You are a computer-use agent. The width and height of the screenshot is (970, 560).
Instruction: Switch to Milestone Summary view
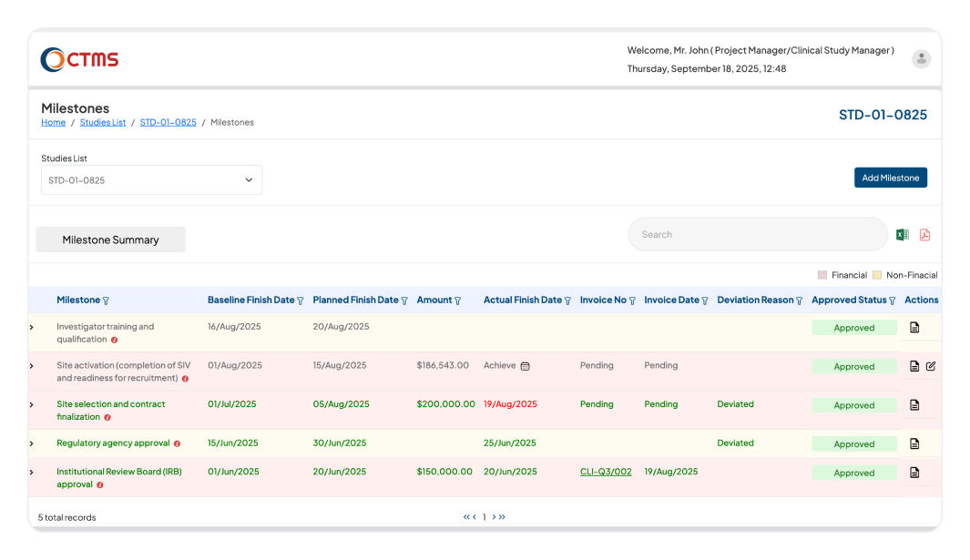point(110,239)
